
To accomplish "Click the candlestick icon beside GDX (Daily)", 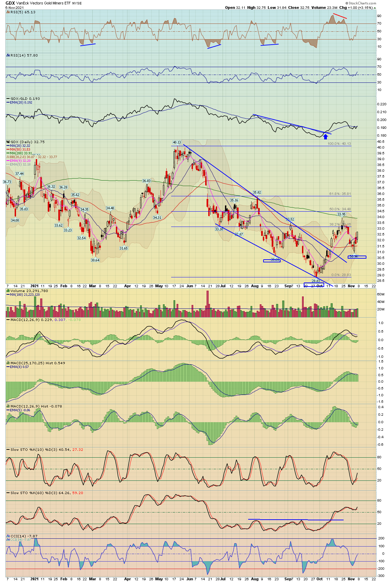I will coord(8,142).
